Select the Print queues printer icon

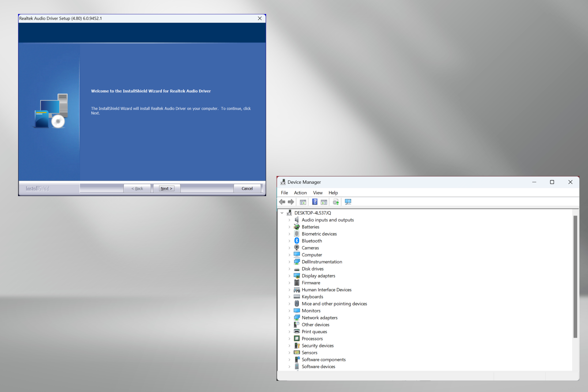296,331
